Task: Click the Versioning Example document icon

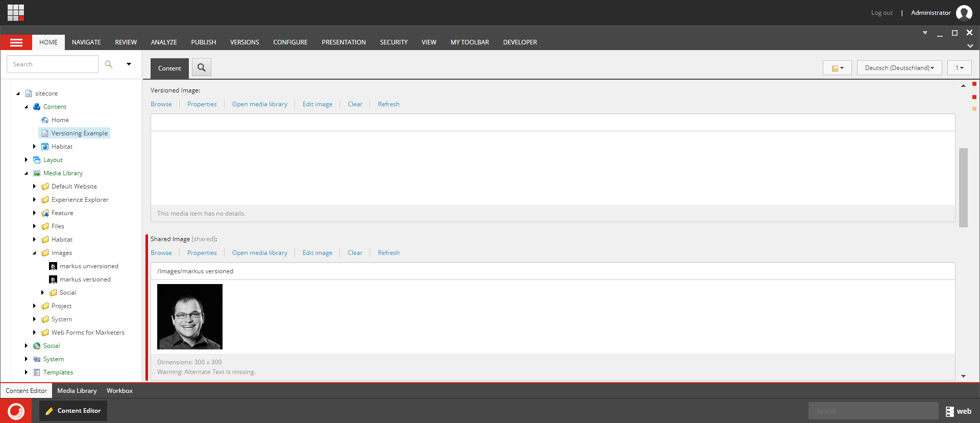Action: click(45, 133)
